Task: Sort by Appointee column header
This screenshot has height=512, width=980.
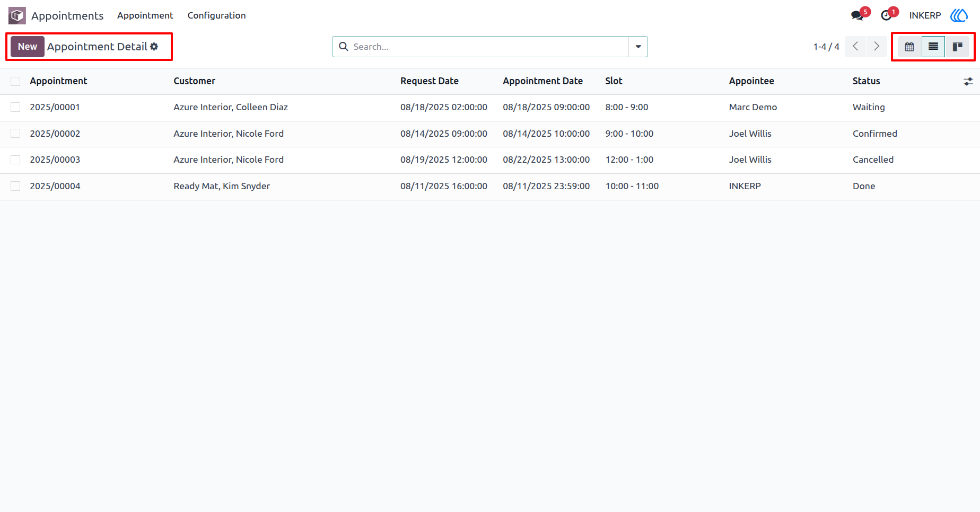Action: click(751, 81)
